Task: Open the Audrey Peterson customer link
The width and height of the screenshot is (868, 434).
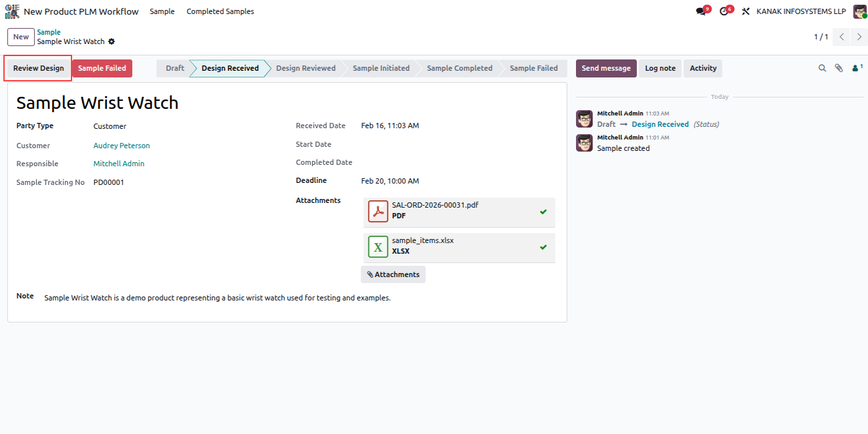Action: pos(122,146)
